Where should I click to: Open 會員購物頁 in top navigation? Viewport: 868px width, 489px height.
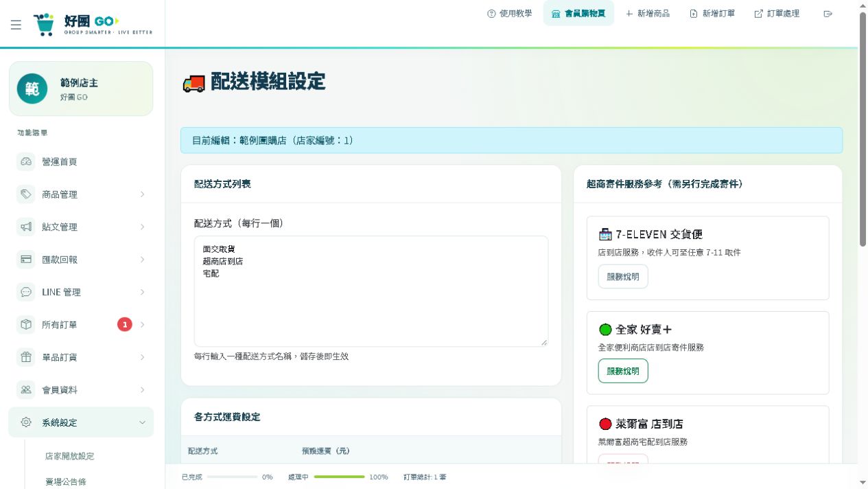(x=578, y=13)
